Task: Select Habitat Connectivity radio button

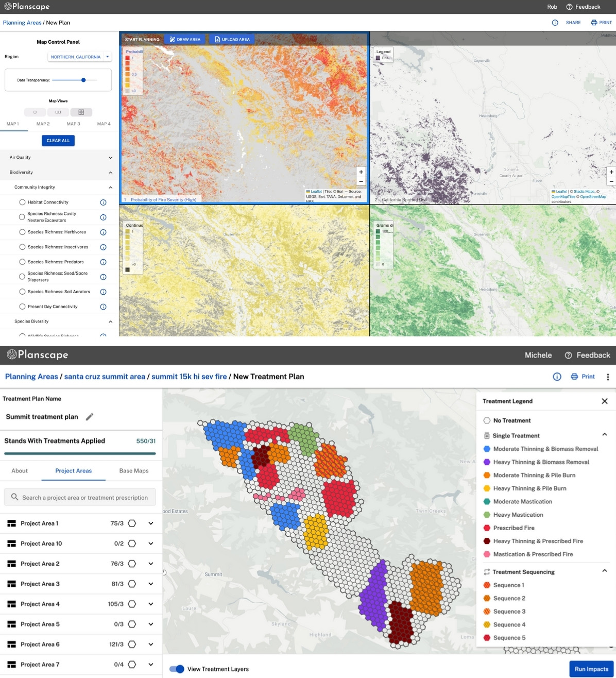Action: coord(22,202)
